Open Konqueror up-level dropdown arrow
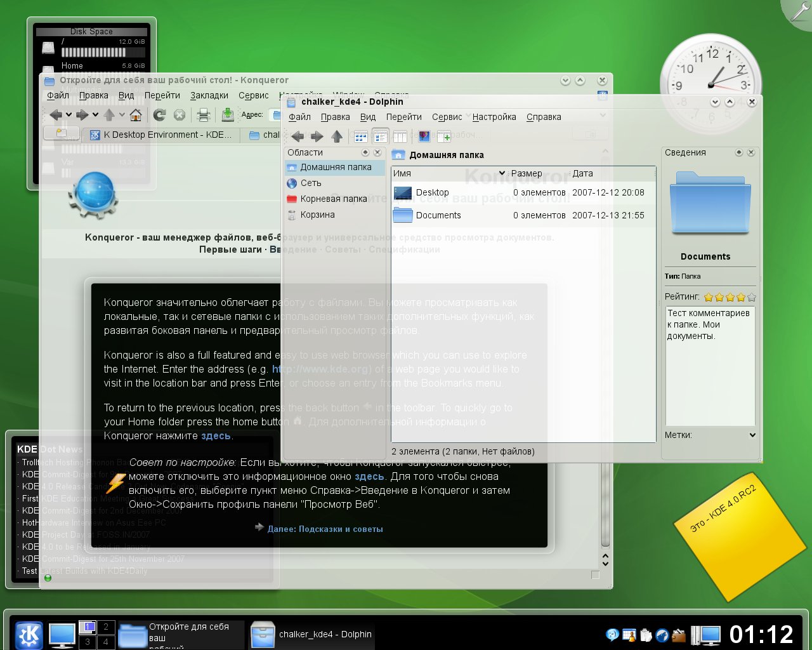The image size is (812, 650). coord(122,115)
